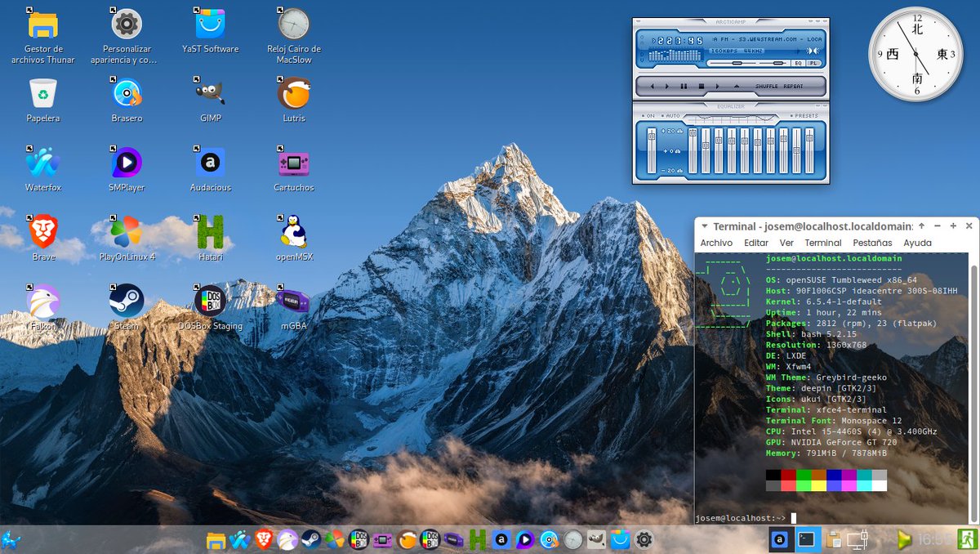Open the network connection tray icon
This screenshot has height=554, width=980.
coord(857,539)
